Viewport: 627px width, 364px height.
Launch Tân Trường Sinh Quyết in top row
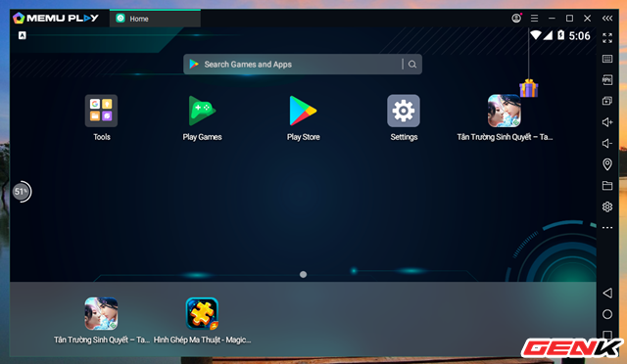click(505, 111)
